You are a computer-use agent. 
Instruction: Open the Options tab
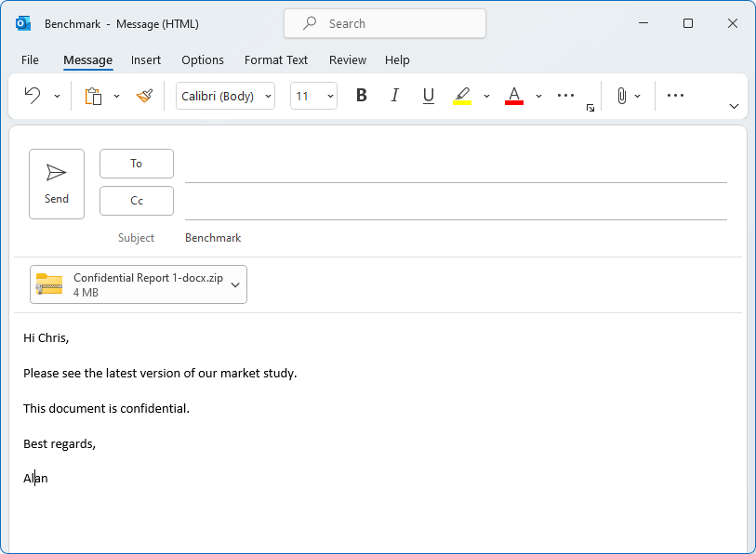click(203, 59)
